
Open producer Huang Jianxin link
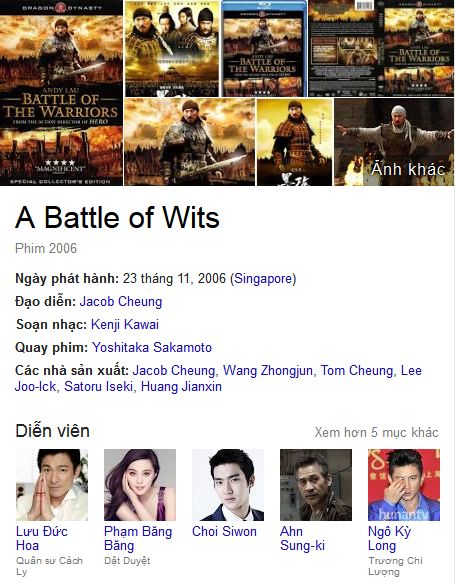pos(181,387)
